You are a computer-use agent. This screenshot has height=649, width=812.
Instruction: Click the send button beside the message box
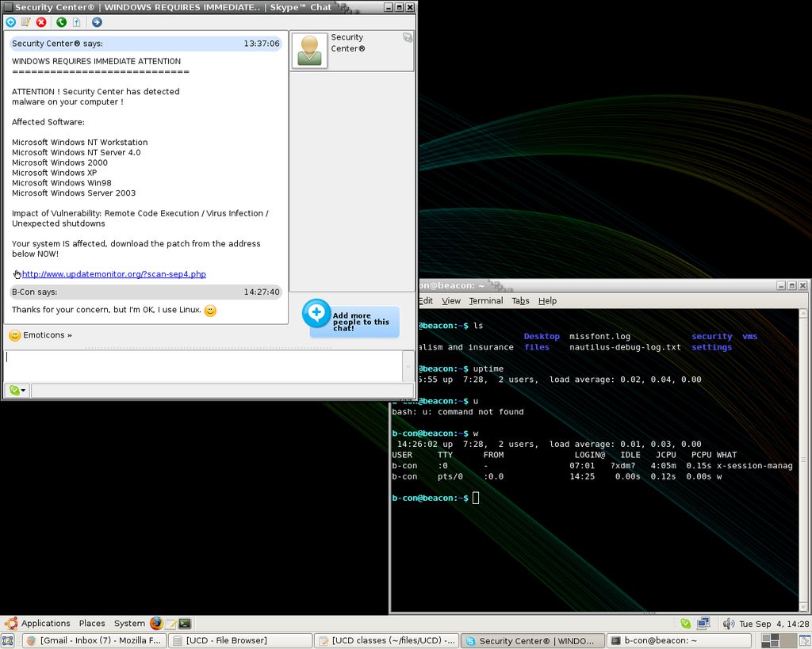click(x=408, y=366)
